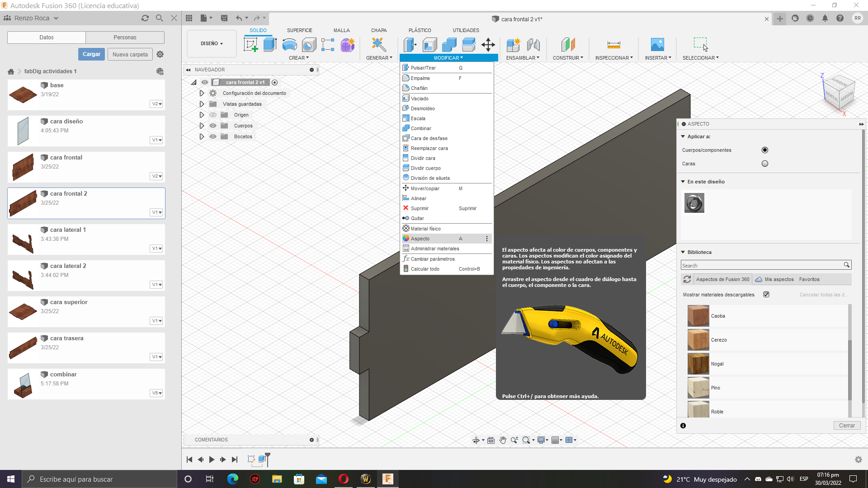Collapse the Biblioteca section
This screenshot has height=488, width=868.
coord(683,252)
